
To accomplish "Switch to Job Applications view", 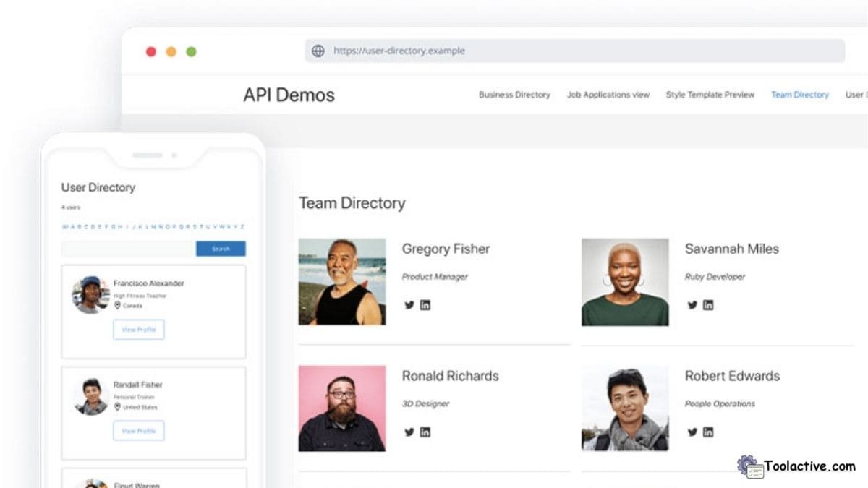I will pos(608,95).
